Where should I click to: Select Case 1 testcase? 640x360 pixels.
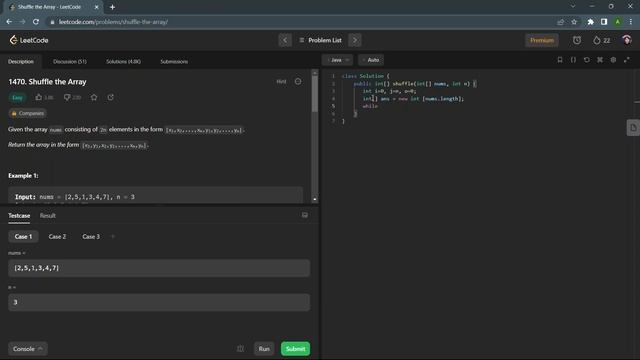23,237
